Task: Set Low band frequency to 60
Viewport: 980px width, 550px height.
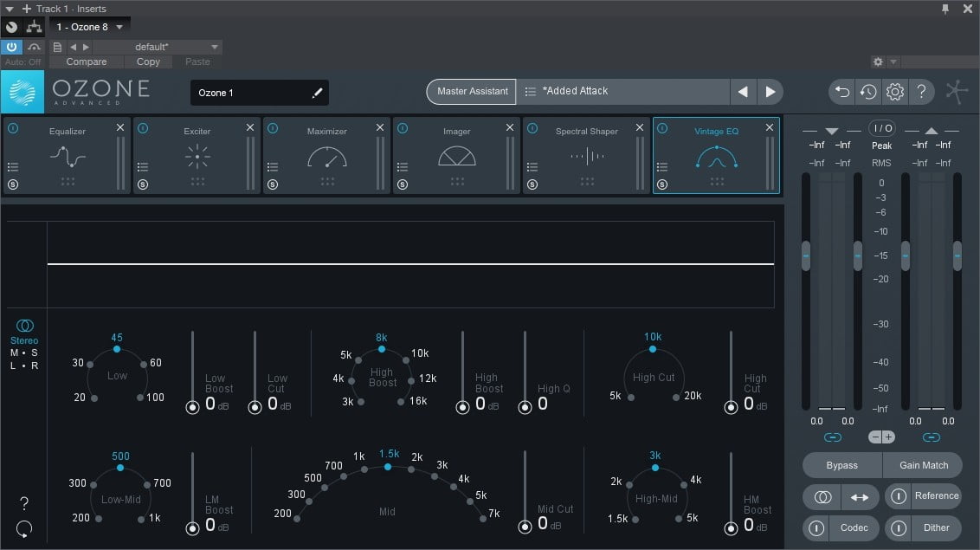Action: 144,364
